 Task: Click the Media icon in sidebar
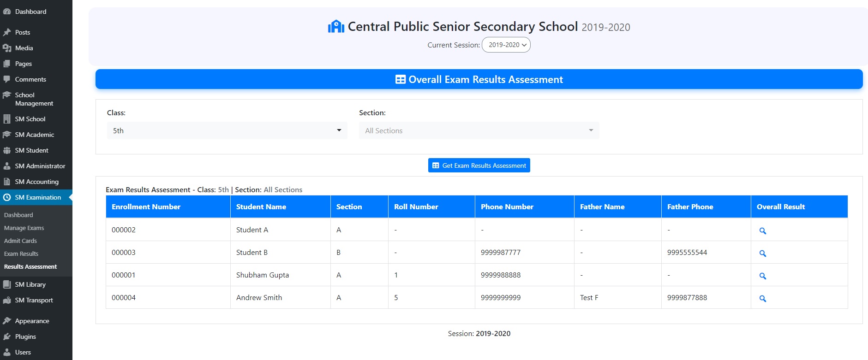point(7,48)
